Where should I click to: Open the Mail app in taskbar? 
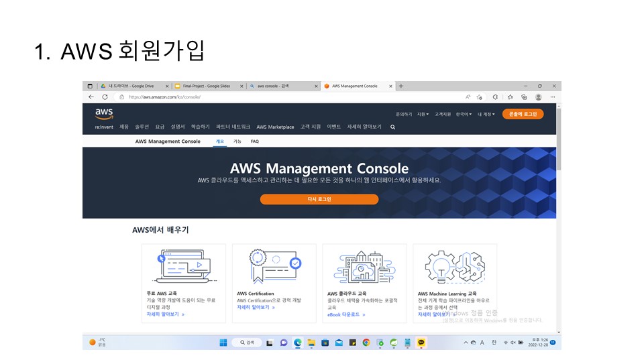click(x=339, y=343)
